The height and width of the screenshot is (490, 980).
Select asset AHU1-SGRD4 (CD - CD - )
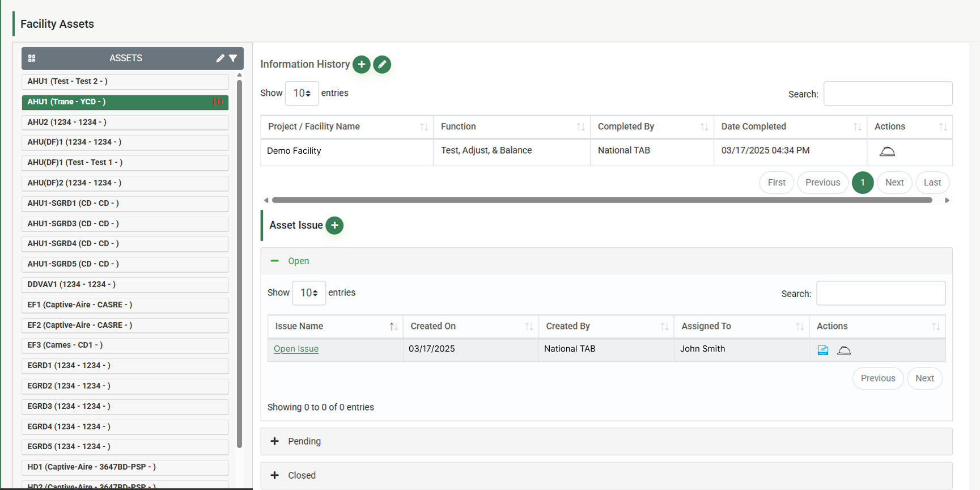[125, 244]
